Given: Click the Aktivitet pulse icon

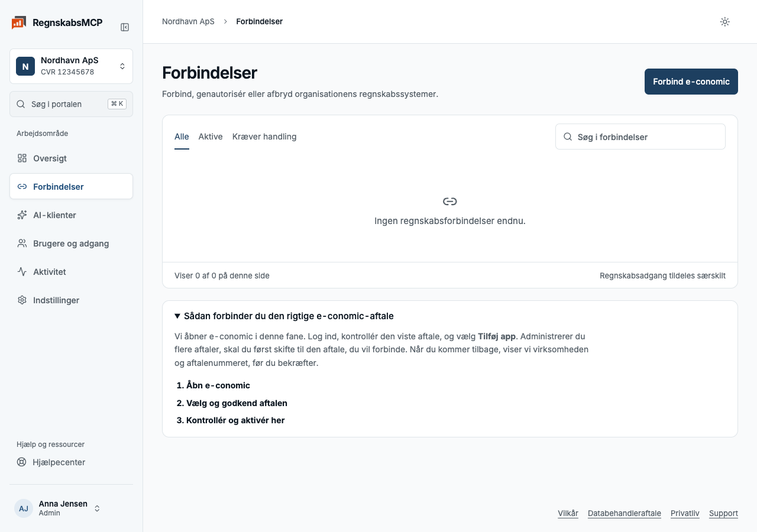Looking at the screenshot, I should pyautogui.click(x=22, y=272).
